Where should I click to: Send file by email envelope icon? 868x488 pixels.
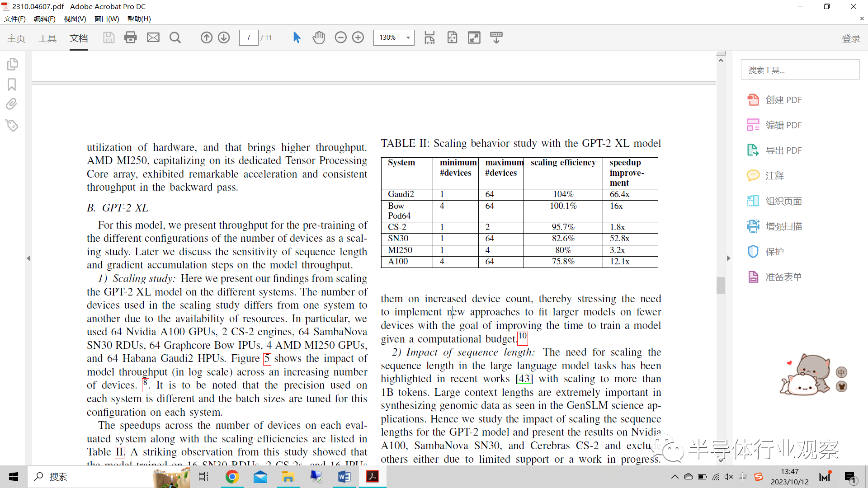pos(153,38)
